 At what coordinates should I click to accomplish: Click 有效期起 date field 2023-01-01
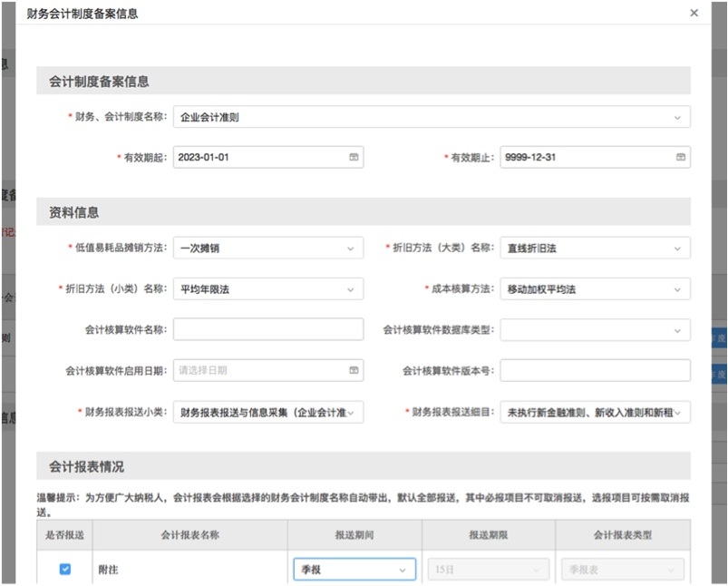pos(268,157)
